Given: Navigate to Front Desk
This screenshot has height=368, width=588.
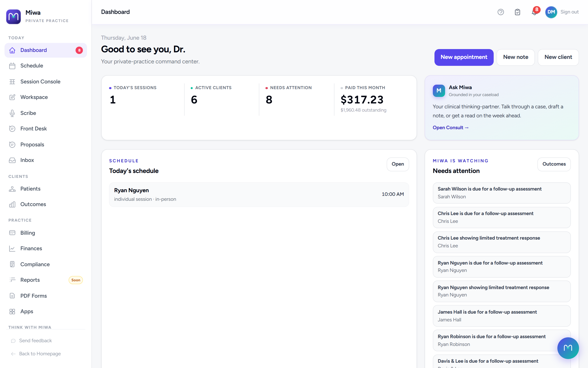Looking at the screenshot, I should tap(46, 129).
